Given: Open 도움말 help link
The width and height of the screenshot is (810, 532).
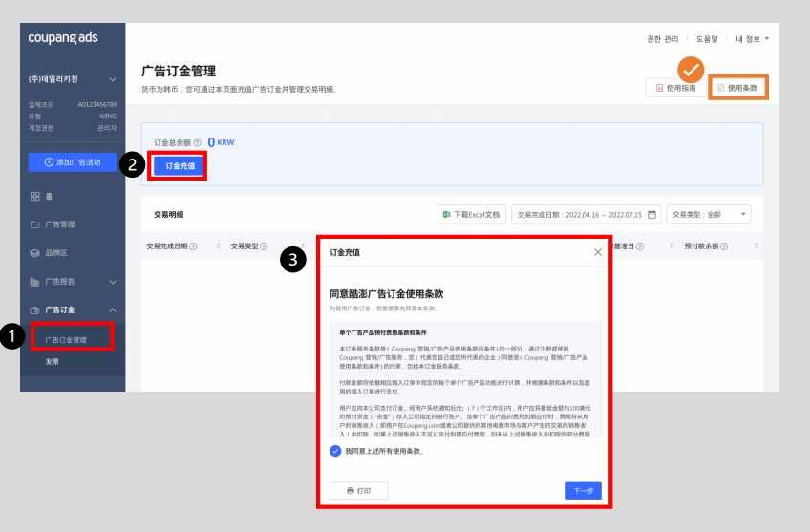Looking at the screenshot, I should pos(707,39).
